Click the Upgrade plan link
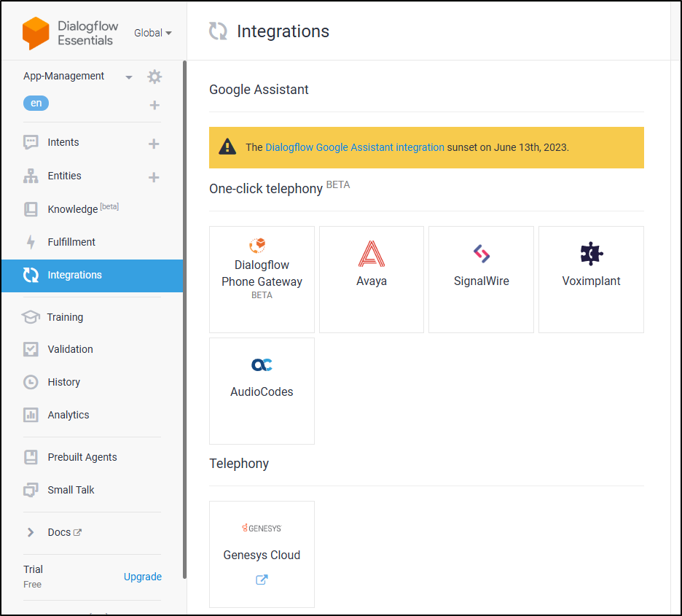Image resolution: width=682 pixels, height=616 pixels. [143, 577]
